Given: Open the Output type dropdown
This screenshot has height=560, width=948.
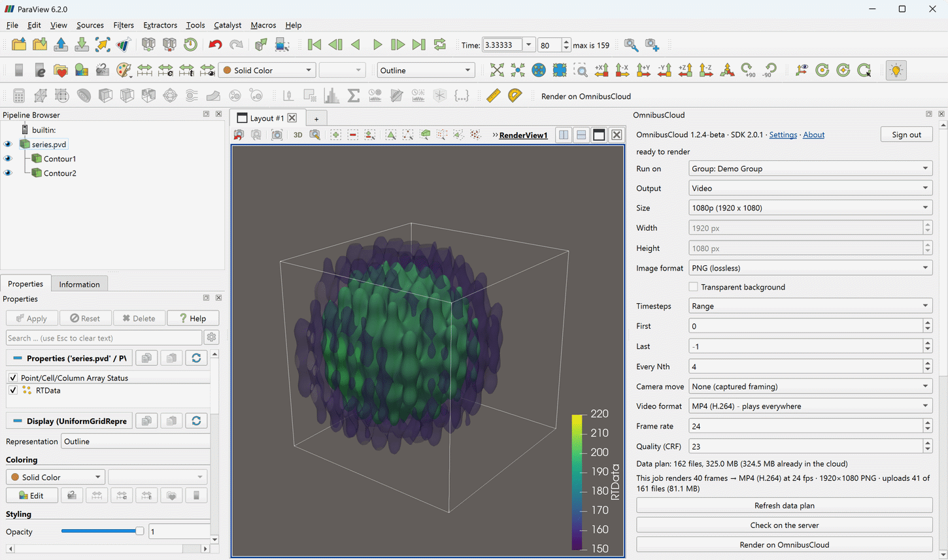Looking at the screenshot, I should pos(810,188).
